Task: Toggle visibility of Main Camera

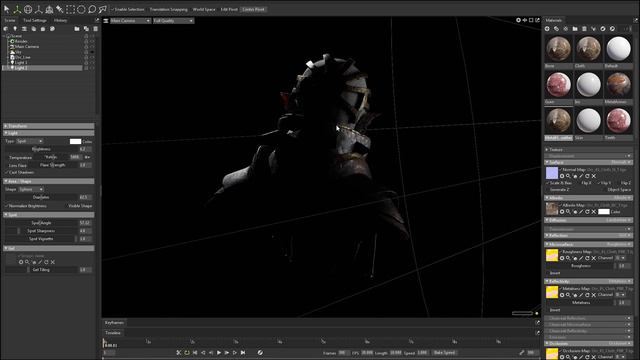Action: click(92, 47)
